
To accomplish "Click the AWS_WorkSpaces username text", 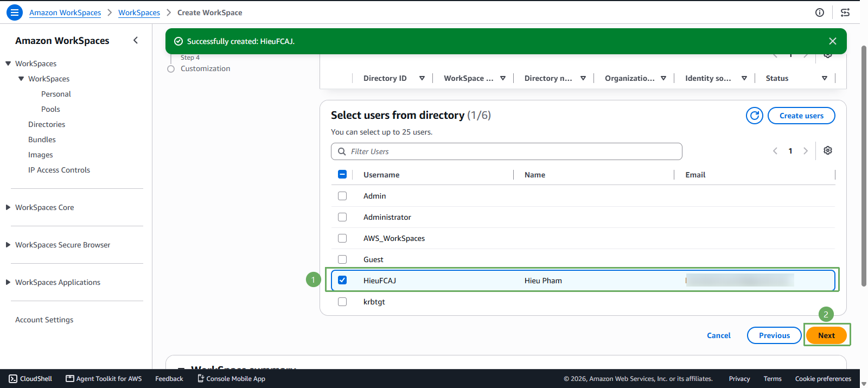I will [x=394, y=238].
